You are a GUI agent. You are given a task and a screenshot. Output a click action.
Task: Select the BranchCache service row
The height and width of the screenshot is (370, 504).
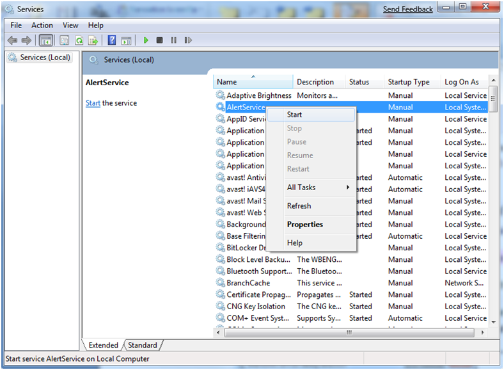[351, 283]
